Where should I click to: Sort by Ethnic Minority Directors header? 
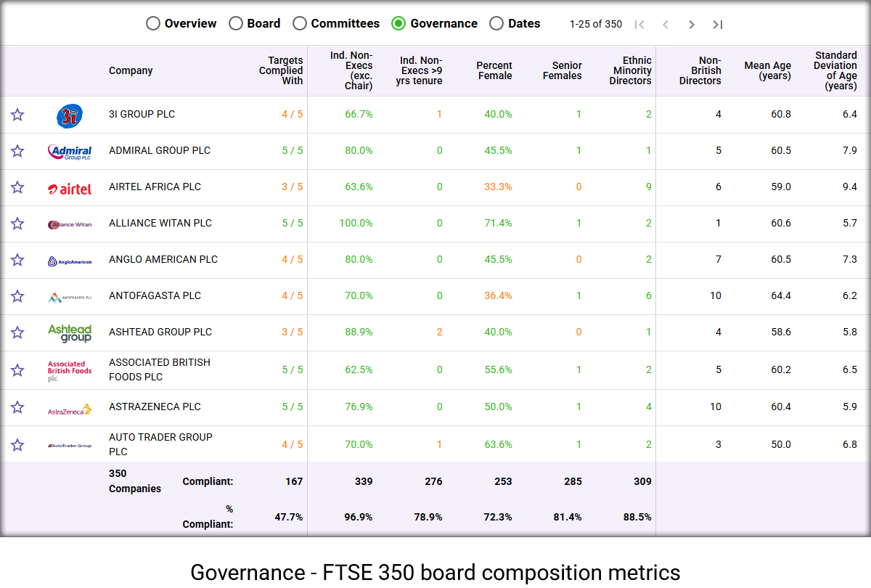pos(631,70)
